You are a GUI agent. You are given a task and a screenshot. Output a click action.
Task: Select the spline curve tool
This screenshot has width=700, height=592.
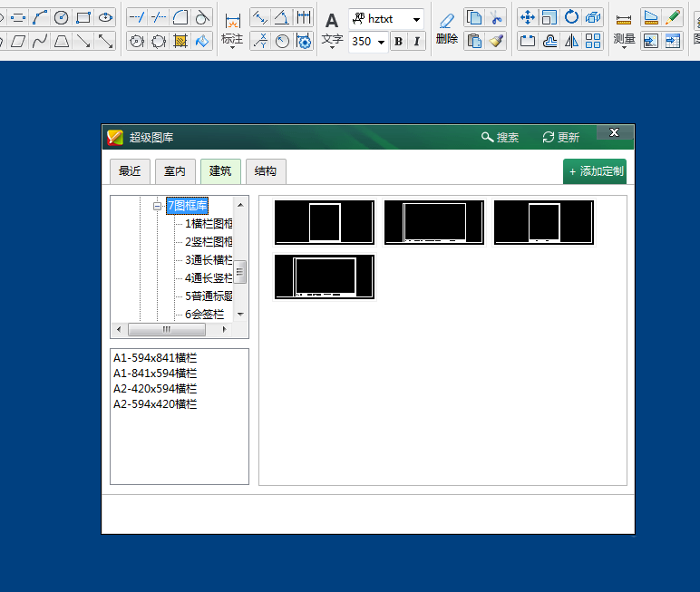[40, 42]
